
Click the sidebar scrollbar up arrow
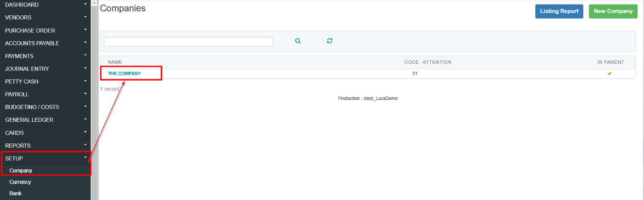(x=94, y=3)
